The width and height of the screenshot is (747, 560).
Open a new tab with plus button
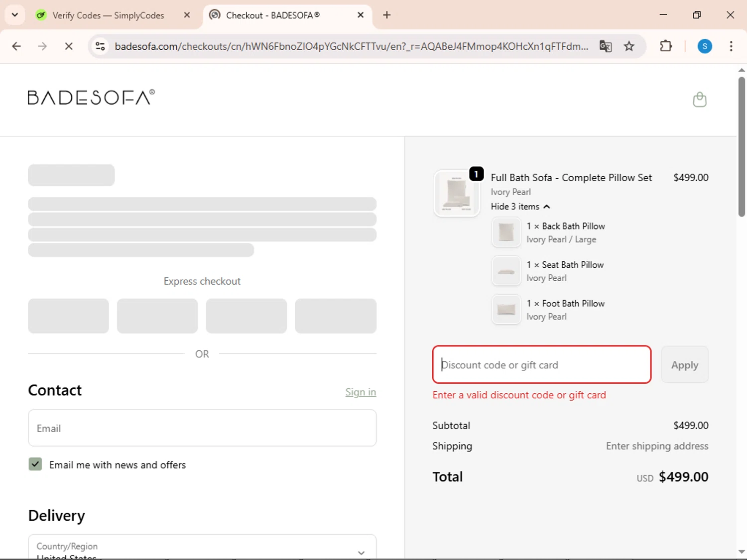point(387,15)
